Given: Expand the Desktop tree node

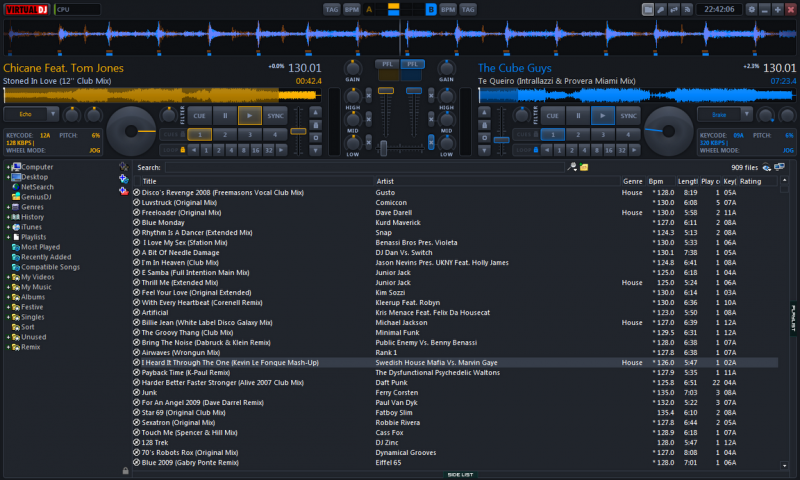Looking at the screenshot, I should tap(8, 177).
